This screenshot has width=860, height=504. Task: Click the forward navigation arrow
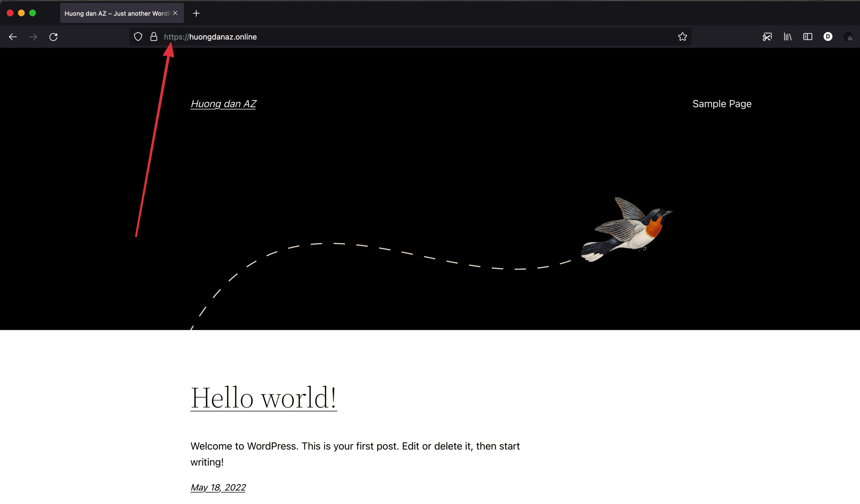[x=33, y=37]
